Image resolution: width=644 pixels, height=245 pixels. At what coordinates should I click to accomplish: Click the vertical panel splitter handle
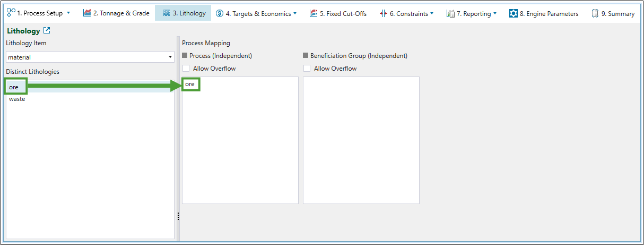point(178,216)
